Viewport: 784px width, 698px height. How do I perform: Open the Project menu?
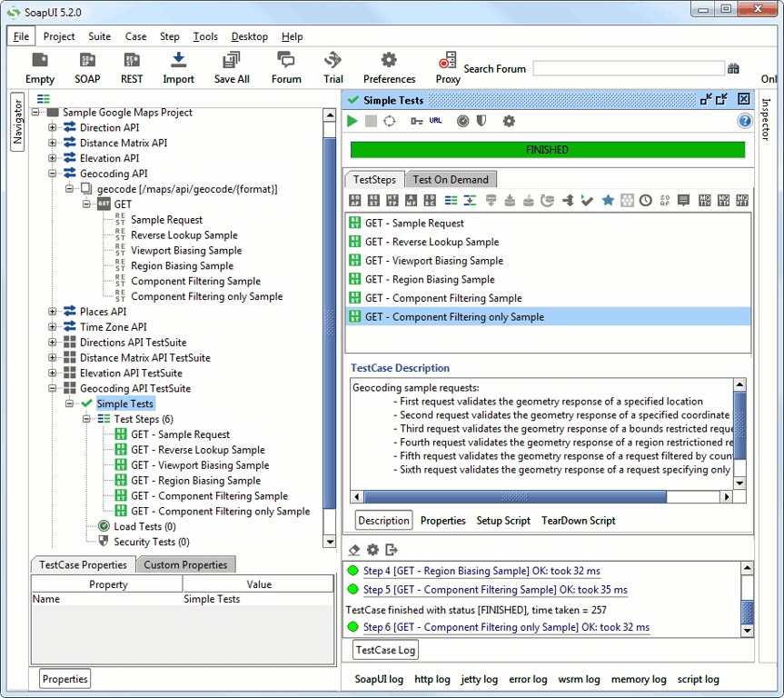pyautogui.click(x=59, y=36)
